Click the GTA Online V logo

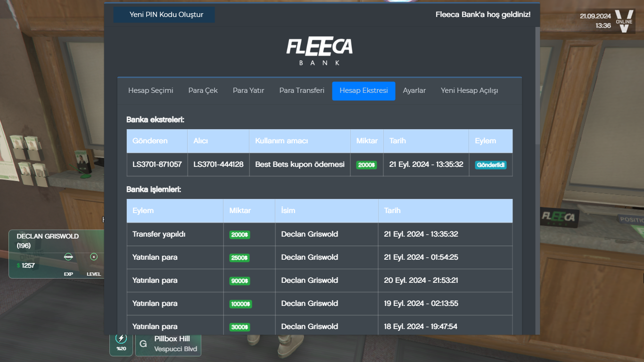tap(624, 21)
